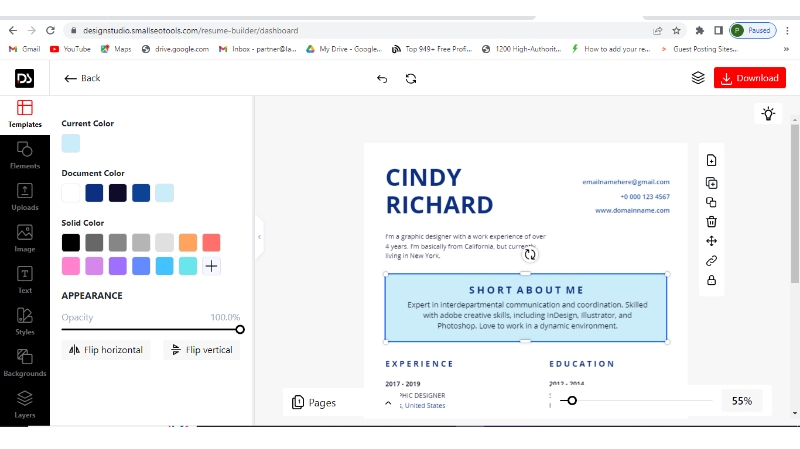Expand the Pages panel chevron
The image size is (800, 449).
[388, 402]
